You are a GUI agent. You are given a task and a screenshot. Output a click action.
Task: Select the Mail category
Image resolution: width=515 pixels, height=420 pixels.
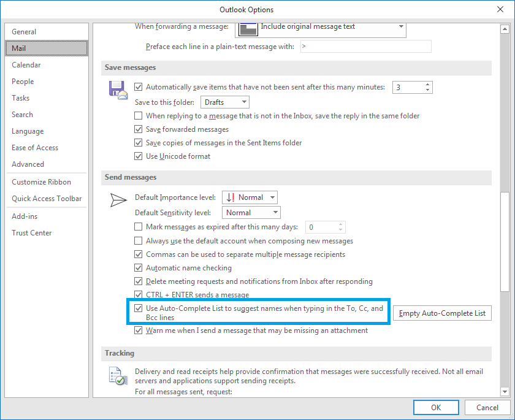(47, 48)
